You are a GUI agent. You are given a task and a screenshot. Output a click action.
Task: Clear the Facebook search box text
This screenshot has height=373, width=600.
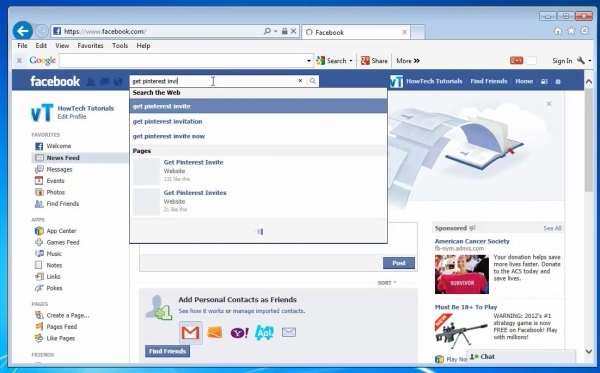click(300, 81)
